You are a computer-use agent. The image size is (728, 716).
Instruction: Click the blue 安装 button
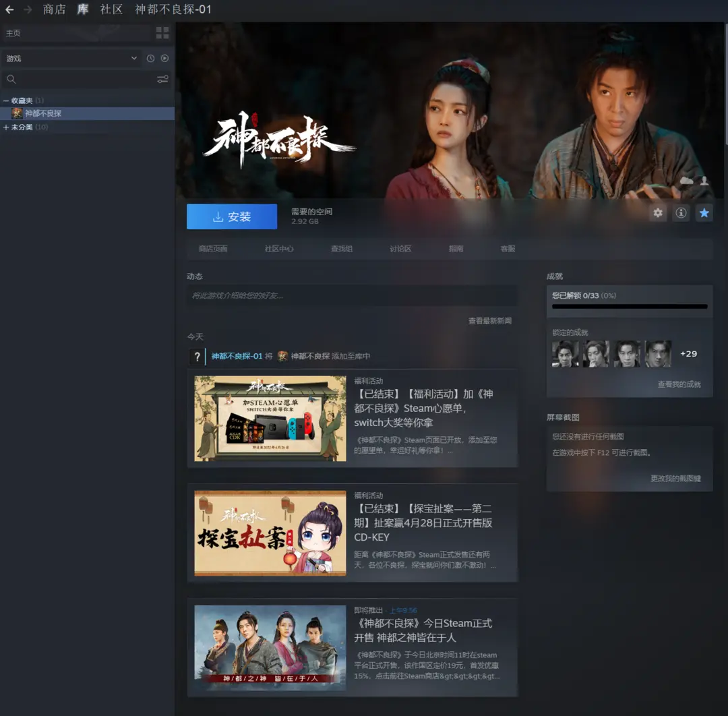pyautogui.click(x=232, y=216)
